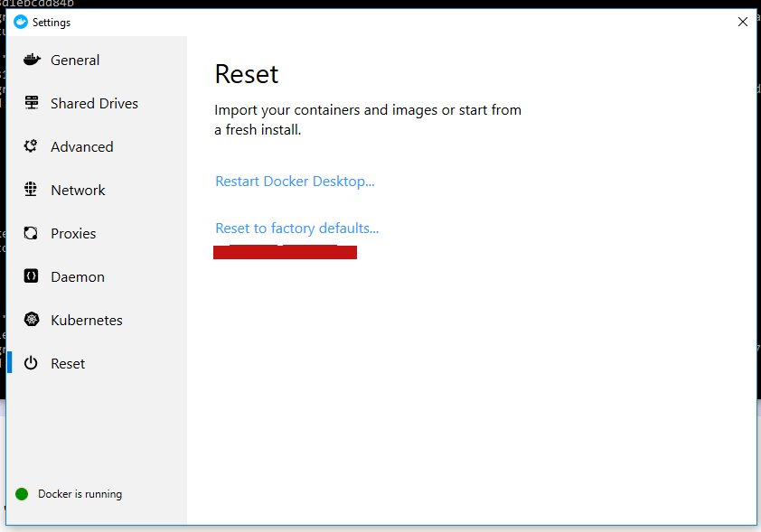Click the Proxies icon in sidebar
Image resolution: width=761 pixels, height=532 pixels.
[x=31, y=233]
